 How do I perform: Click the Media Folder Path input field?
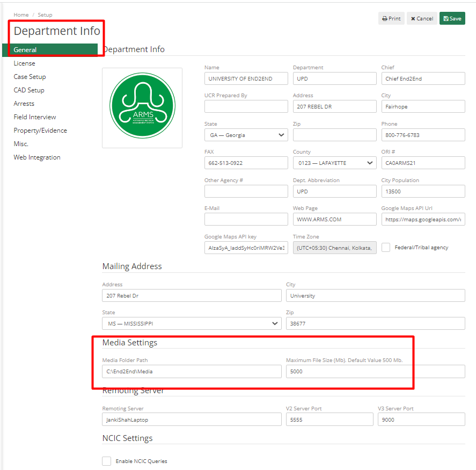192,371
